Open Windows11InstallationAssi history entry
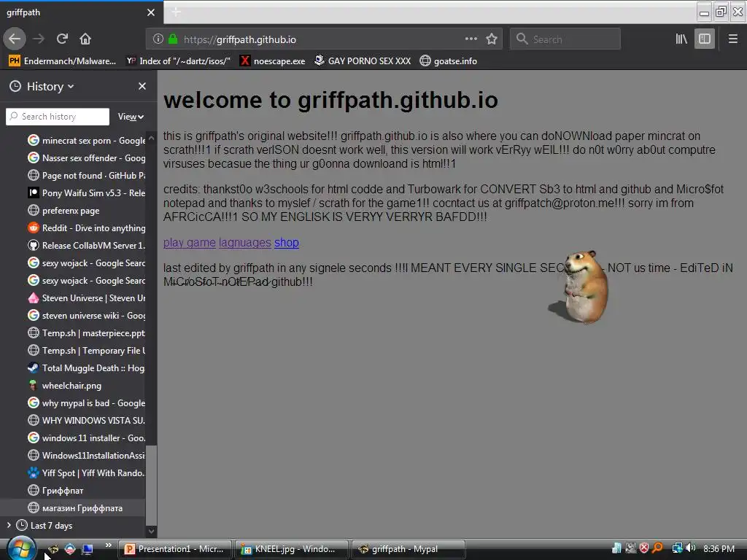This screenshot has height=560, width=747. pos(86,455)
